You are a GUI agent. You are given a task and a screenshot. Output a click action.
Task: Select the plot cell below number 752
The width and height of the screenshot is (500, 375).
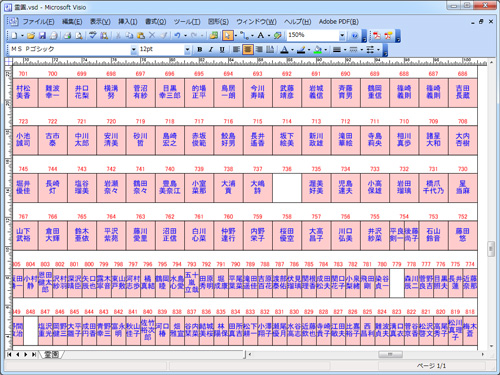click(x=463, y=235)
